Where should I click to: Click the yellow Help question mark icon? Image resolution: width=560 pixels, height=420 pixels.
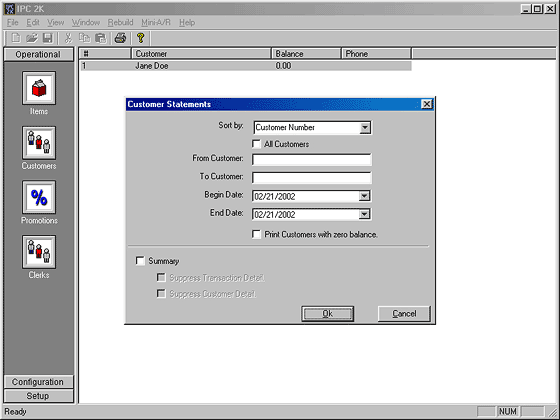pos(141,38)
